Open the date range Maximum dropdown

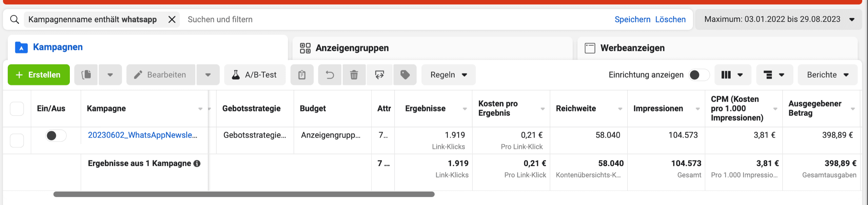pos(778,19)
